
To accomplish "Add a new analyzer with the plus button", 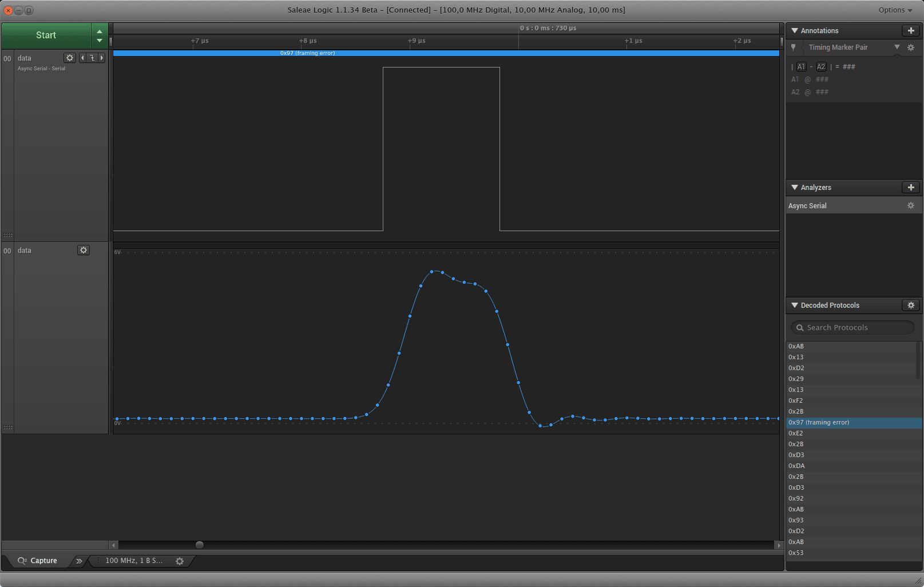I will 911,187.
